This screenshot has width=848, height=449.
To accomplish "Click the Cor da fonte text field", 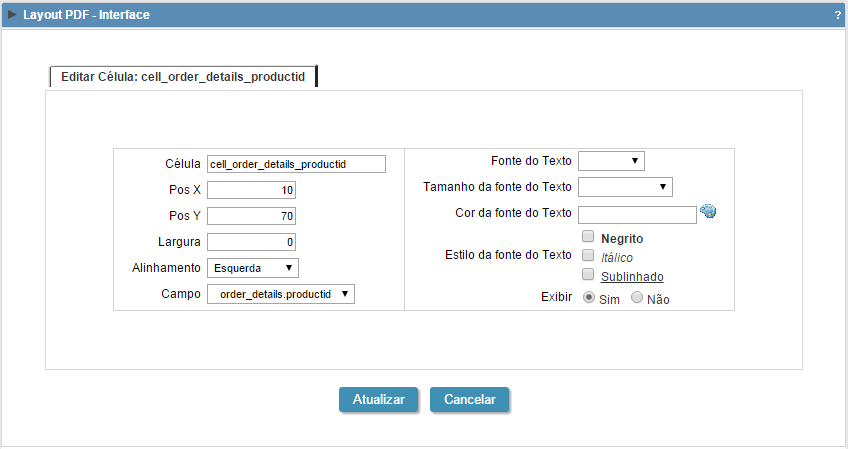I will pos(637,214).
